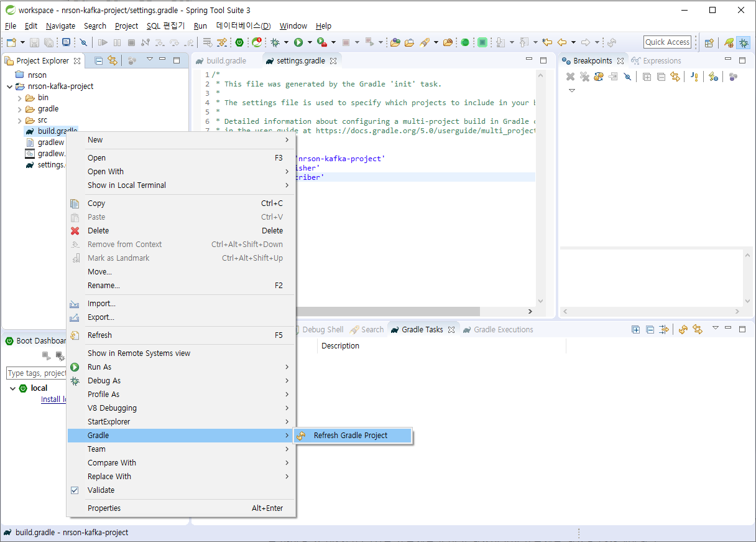Click the Back yellow arrow in toolbar
The image size is (756, 542).
tap(562, 42)
